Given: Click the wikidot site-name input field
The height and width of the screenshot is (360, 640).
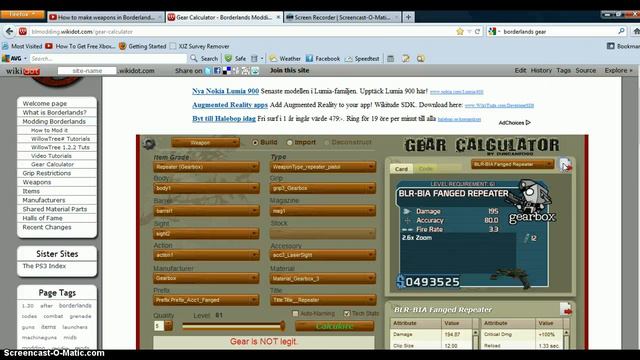Looking at the screenshot, I should 87,71.
